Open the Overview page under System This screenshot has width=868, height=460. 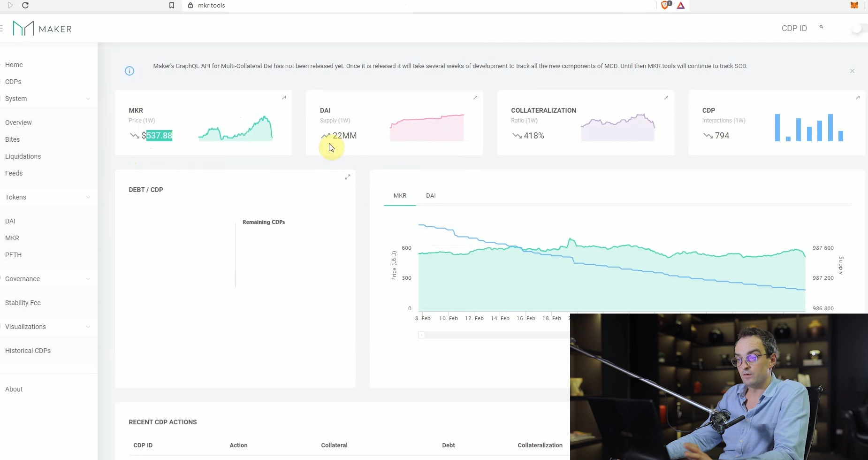[x=18, y=123]
